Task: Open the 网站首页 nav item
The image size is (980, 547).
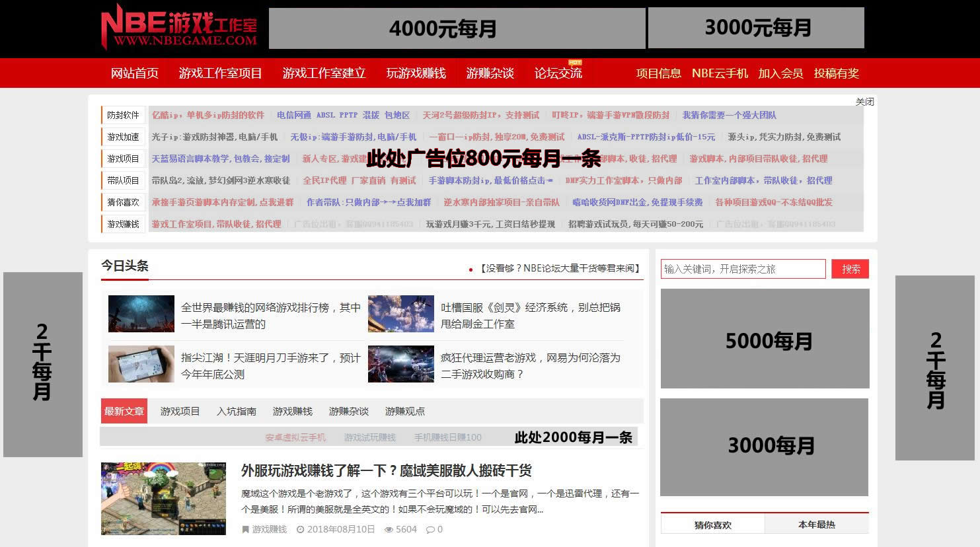Action: point(135,73)
